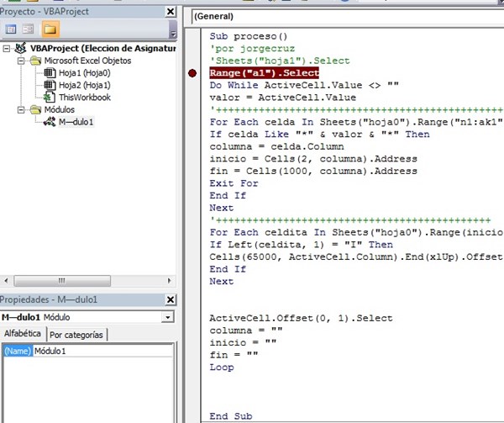Image resolution: width=504 pixels, height=423 pixels.
Task: Collapse the VBAProject root node
Action: click(x=8, y=49)
